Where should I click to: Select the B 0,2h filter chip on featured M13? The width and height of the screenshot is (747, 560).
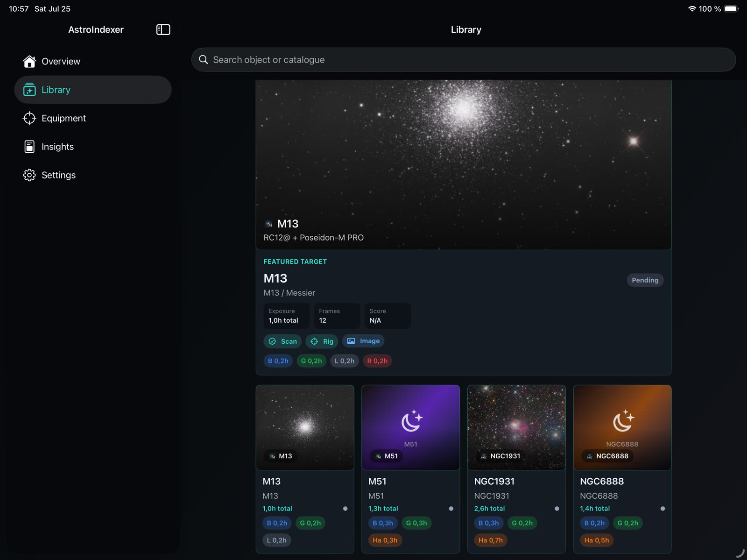278,361
